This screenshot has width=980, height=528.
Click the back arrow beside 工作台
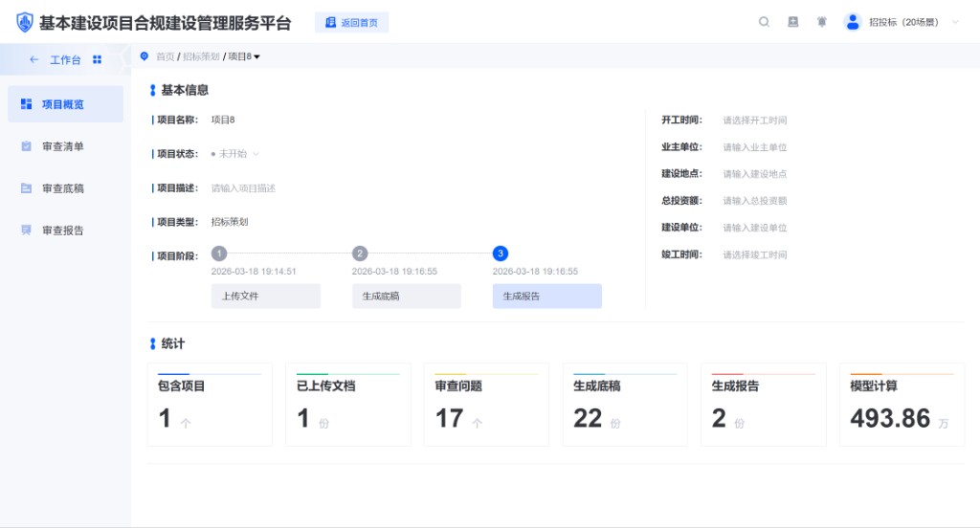[x=34, y=59]
